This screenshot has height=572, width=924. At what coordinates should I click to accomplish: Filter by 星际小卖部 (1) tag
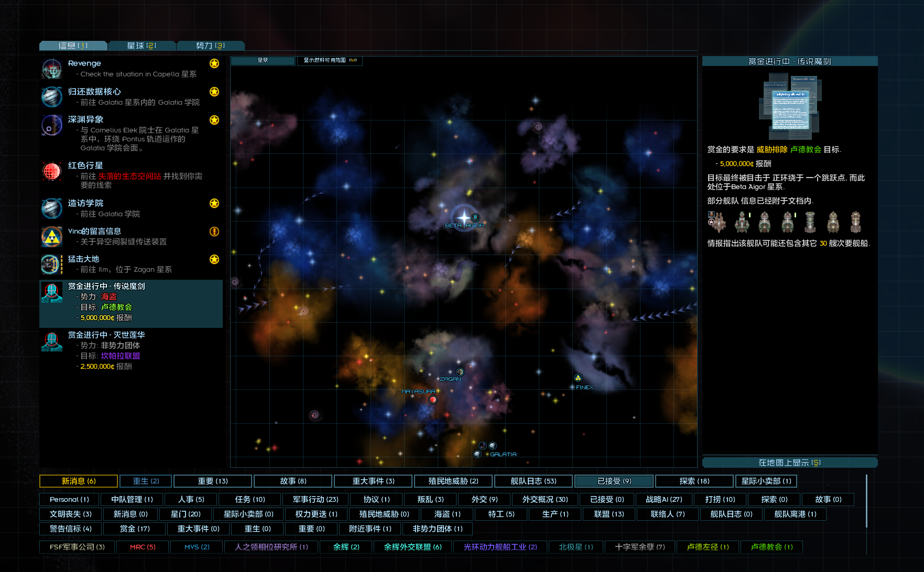[x=766, y=481]
